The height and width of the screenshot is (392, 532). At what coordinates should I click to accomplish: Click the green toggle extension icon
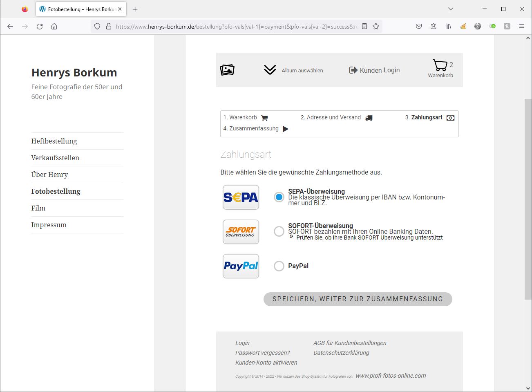coord(492,26)
